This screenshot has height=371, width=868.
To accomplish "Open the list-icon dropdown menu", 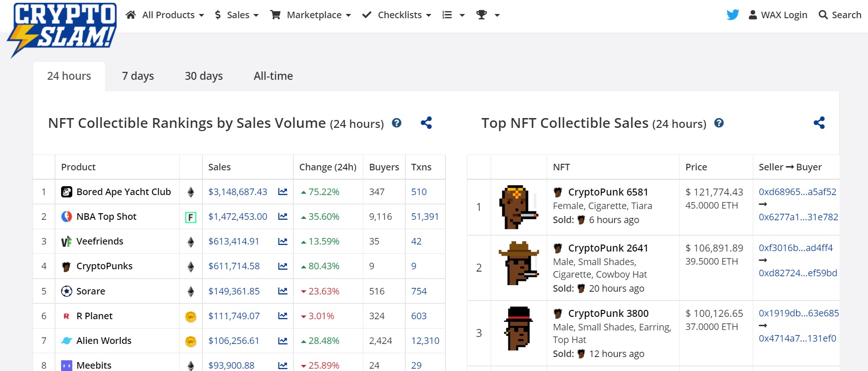I will tap(454, 15).
